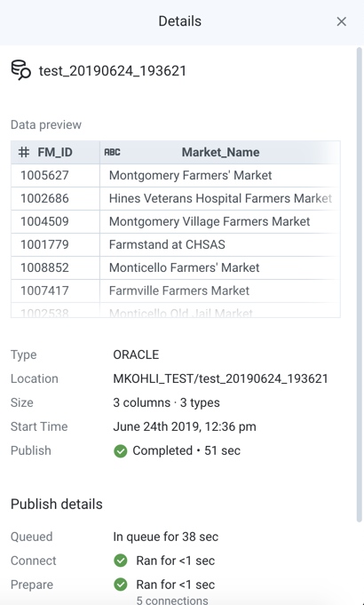Close the Details panel
The image size is (364, 605).
tap(341, 21)
